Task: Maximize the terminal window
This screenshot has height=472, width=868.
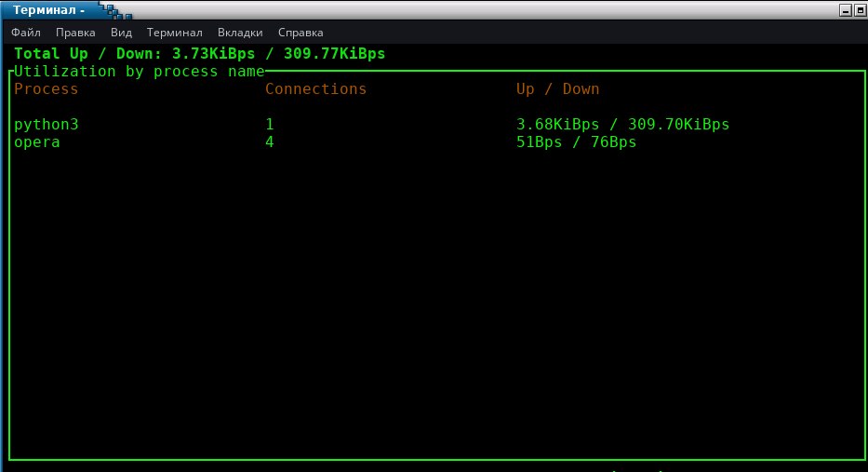Action: point(861,10)
